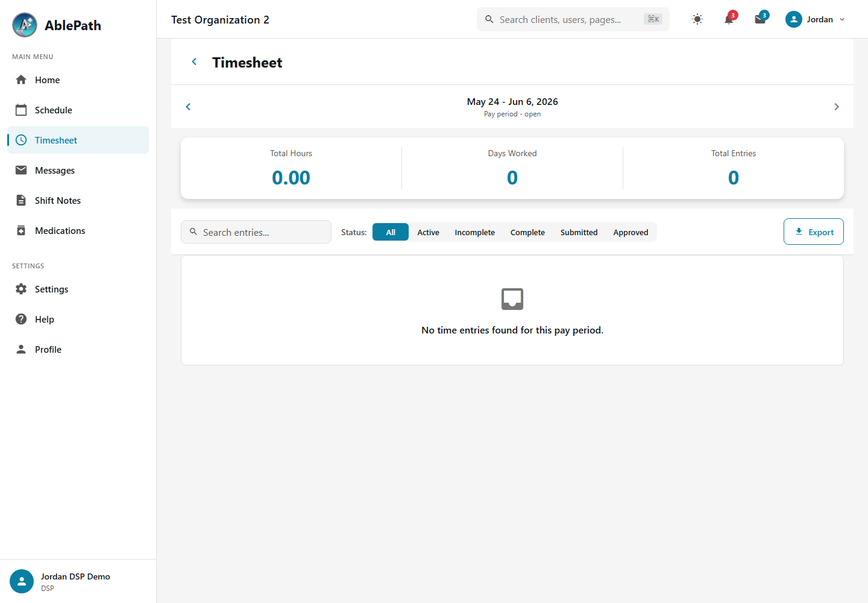This screenshot has height=603, width=868.
Task: Click the search entries field
Action: pos(256,232)
